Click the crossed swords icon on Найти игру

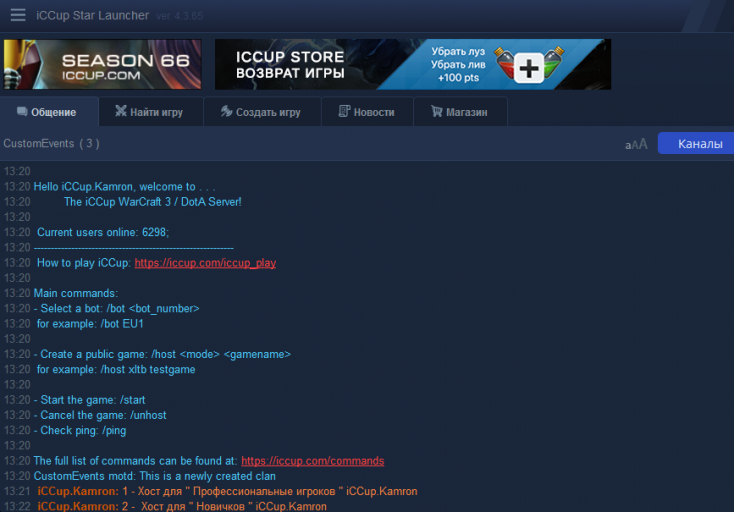(121, 111)
